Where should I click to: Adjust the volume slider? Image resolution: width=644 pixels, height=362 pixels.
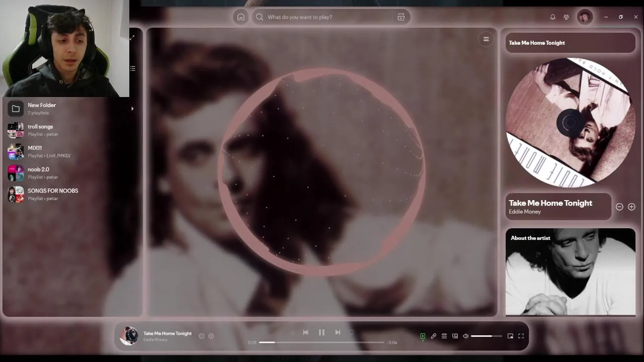point(487,336)
